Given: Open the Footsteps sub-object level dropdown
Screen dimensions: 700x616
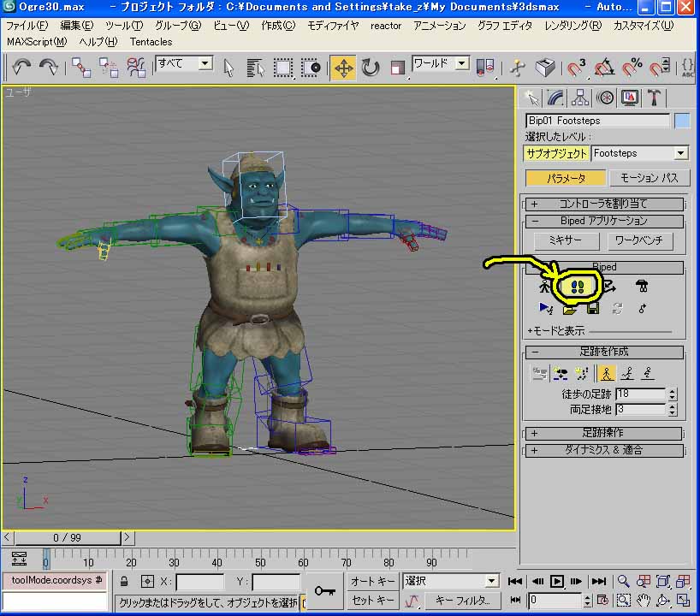Looking at the screenshot, I should 680,153.
